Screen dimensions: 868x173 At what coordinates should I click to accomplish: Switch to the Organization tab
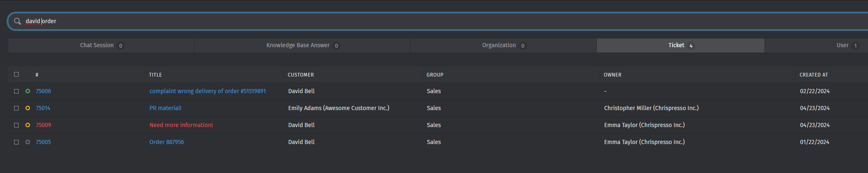503,46
